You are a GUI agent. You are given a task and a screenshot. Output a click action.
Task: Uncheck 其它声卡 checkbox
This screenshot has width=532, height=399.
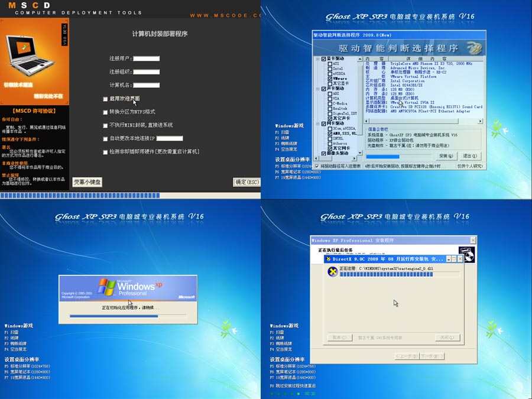click(330, 118)
